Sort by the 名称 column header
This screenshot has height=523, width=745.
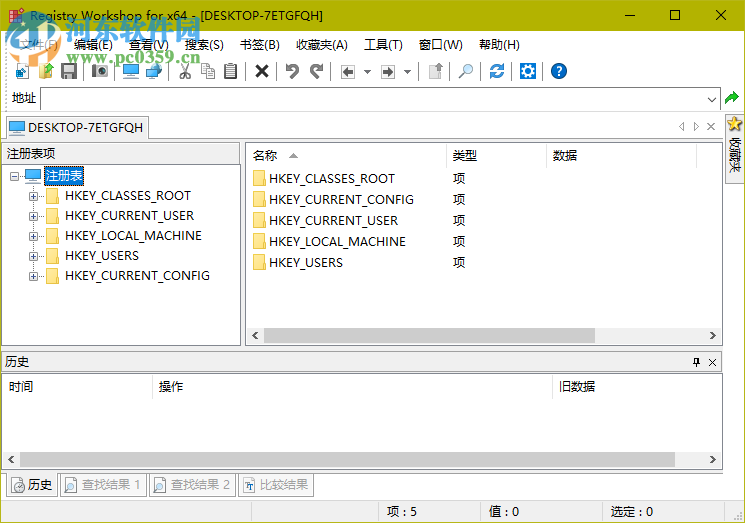(346, 156)
